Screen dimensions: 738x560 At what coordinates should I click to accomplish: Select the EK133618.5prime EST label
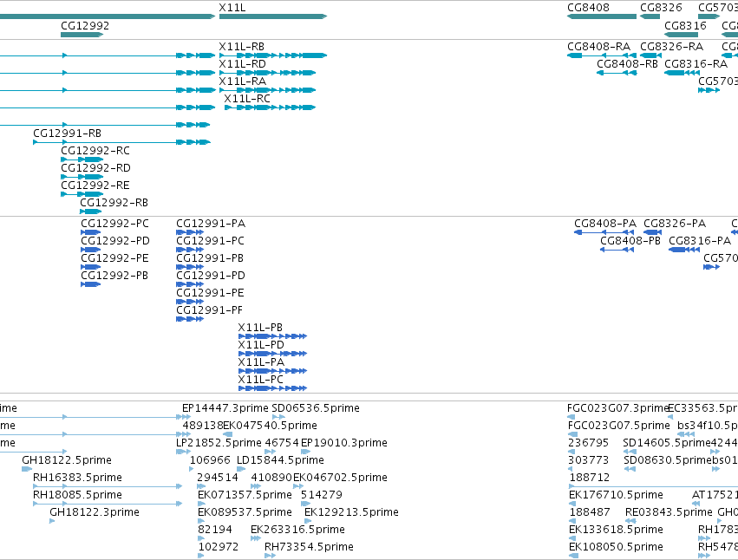(616, 531)
